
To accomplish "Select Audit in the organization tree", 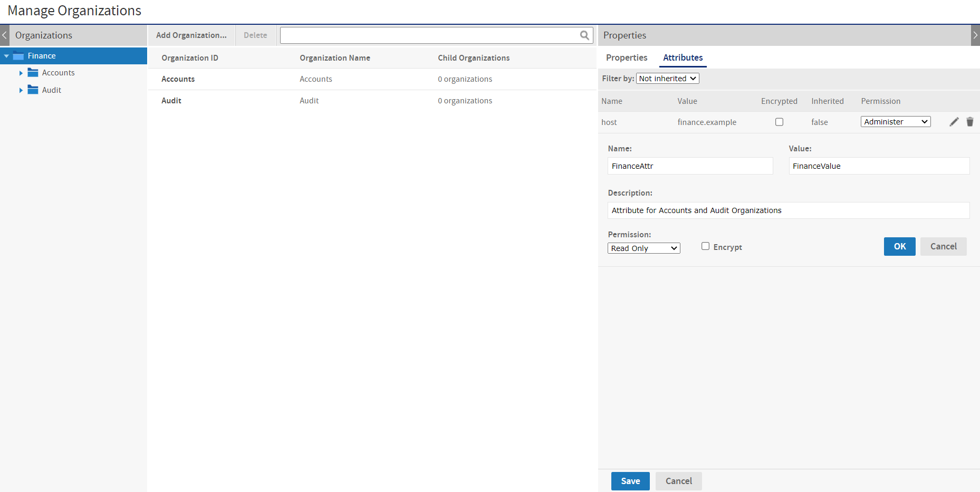I will pyautogui.click(x=52, y=90).
